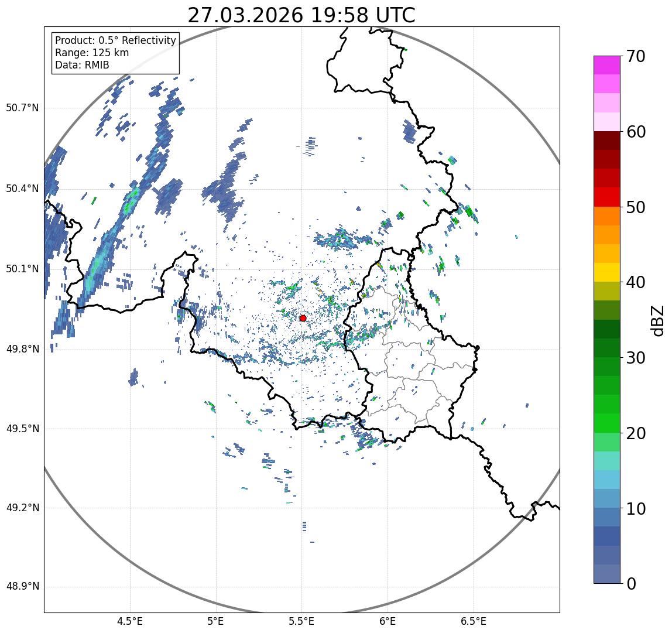The width and height of the screenshot is (672, 633).
Task: Click the 6.5°E longitude label
Action: (x=474, y=622)
